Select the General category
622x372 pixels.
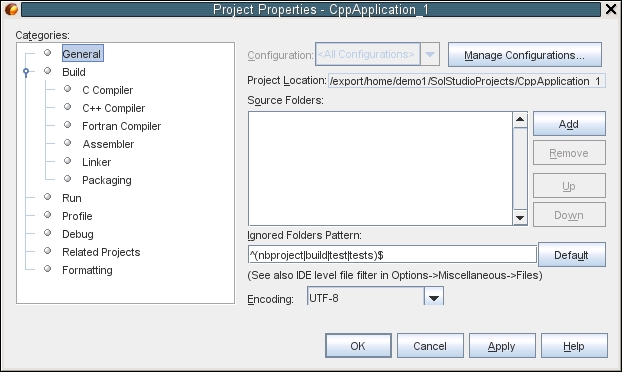point(83,54)
